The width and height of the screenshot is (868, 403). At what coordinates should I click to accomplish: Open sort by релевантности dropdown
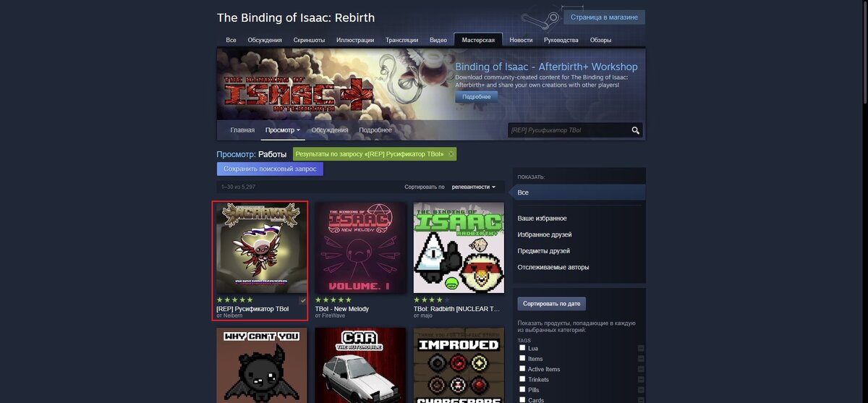(x=474, y=187)
